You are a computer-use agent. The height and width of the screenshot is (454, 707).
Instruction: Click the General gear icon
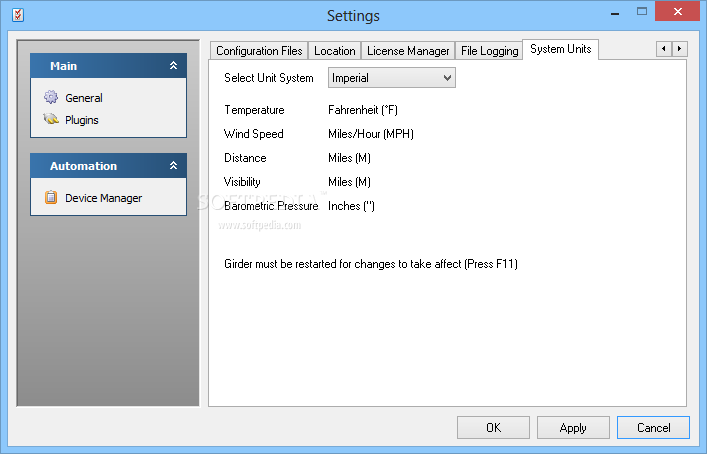51,97
